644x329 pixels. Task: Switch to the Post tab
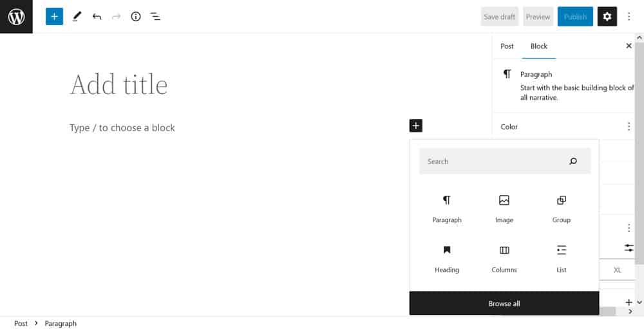coord(507,46)
